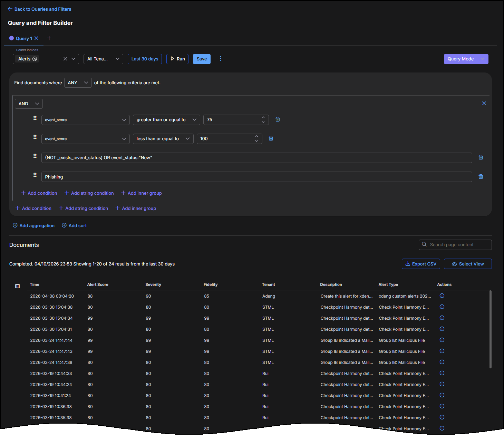Open the ANY criteria match dropdown
This screenshot has width=504, height=435.
point(78,83)
